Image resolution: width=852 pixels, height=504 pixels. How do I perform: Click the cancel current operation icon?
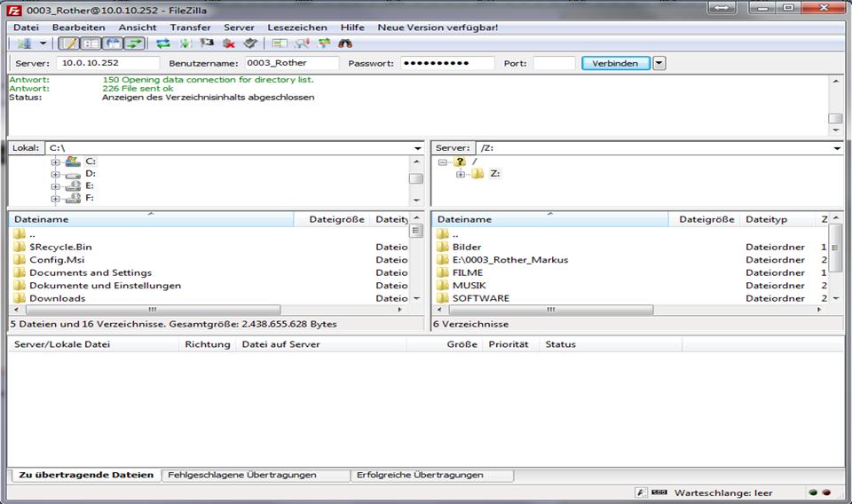click(207, 43)
